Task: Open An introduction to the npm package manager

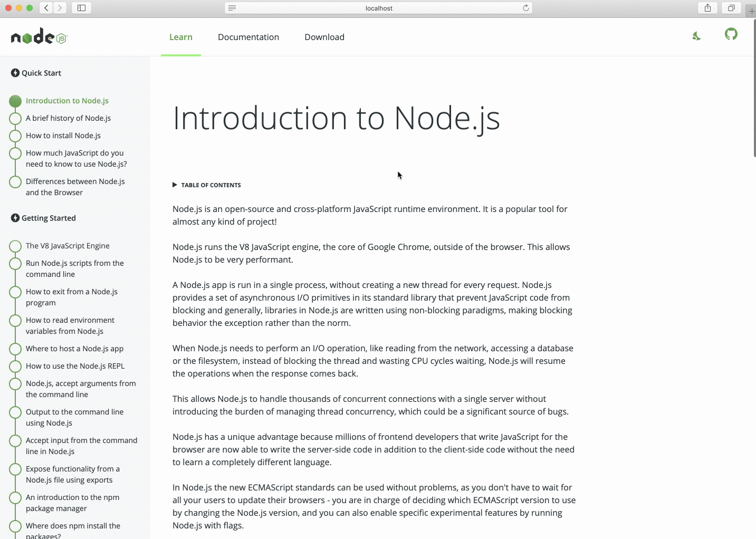Action: coord(72,503)
